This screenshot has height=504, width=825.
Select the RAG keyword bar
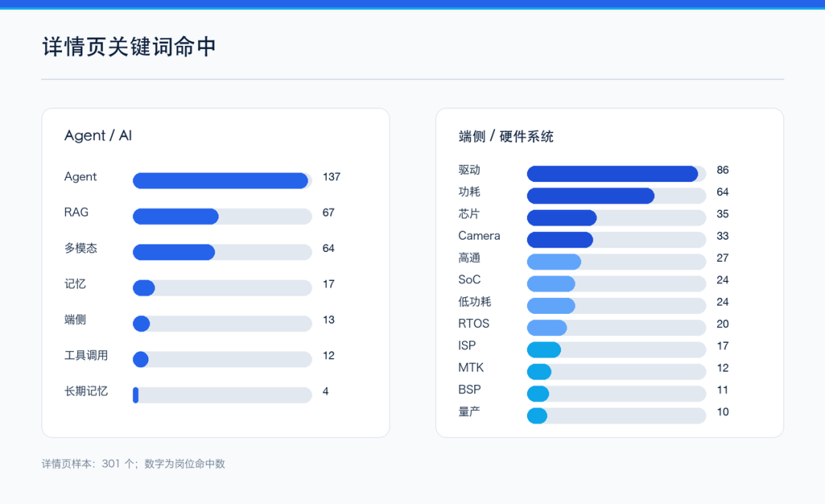point(222,216)
